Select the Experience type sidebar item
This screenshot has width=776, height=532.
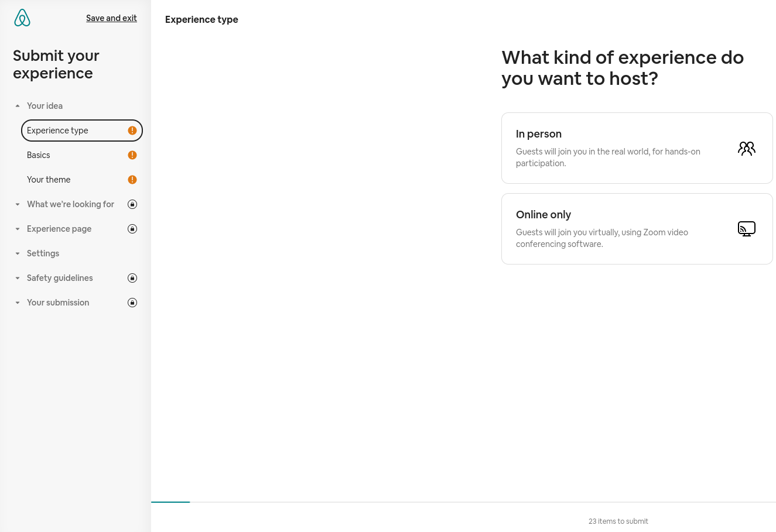click(x=57, y=131)
